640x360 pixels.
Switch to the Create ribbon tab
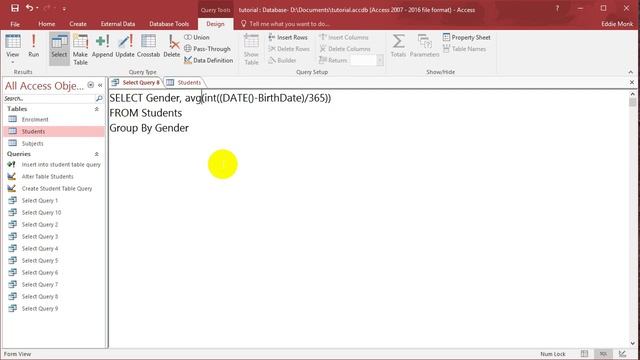[x=78, y=24]
